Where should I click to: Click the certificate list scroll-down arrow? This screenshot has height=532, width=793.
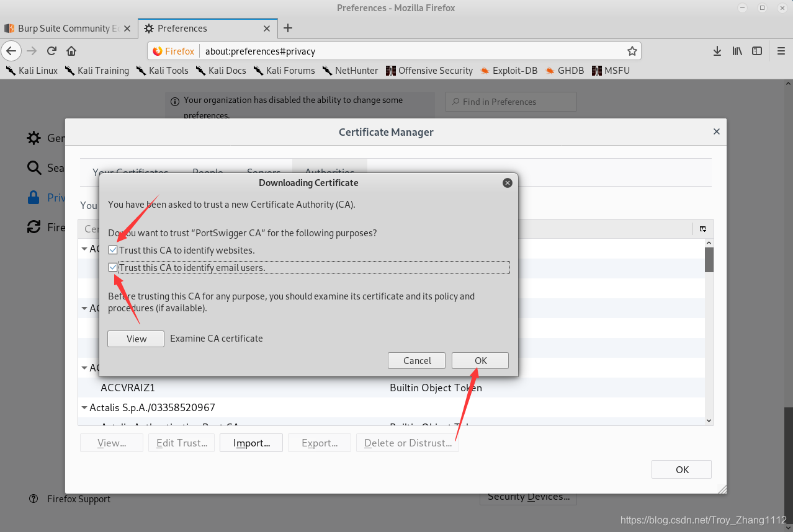click(709, 420)
